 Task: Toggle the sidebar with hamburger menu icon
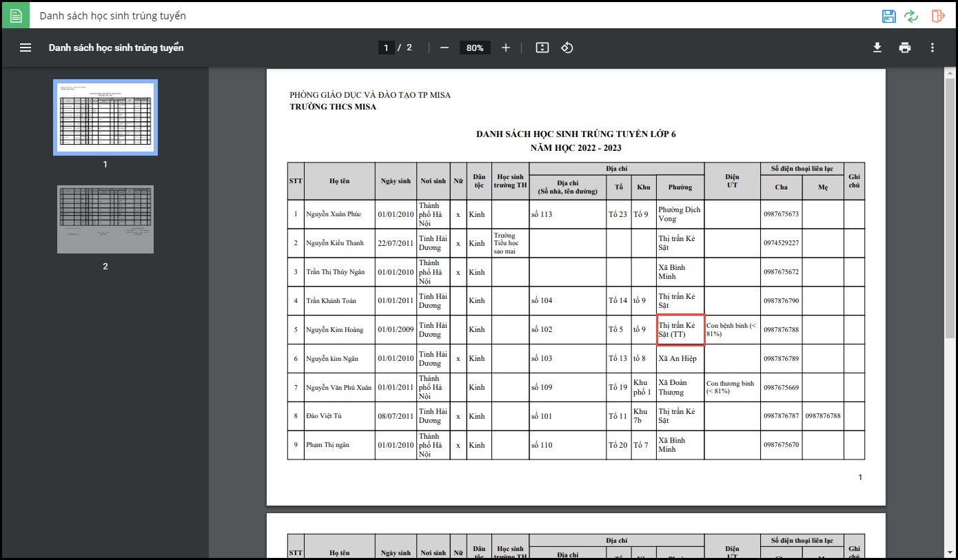[x=26, y=48]
